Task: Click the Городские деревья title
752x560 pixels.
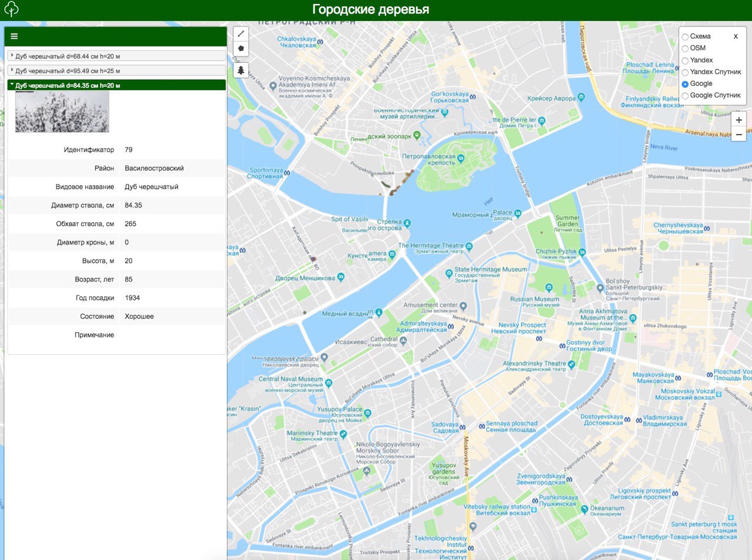Action: (371, 9)
